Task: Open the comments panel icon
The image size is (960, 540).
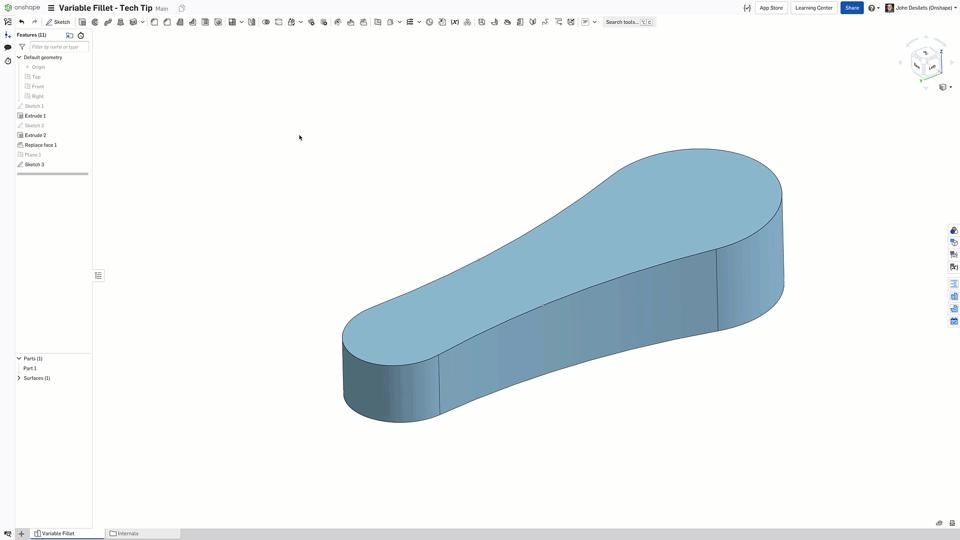Action: [x=8, y=47]
